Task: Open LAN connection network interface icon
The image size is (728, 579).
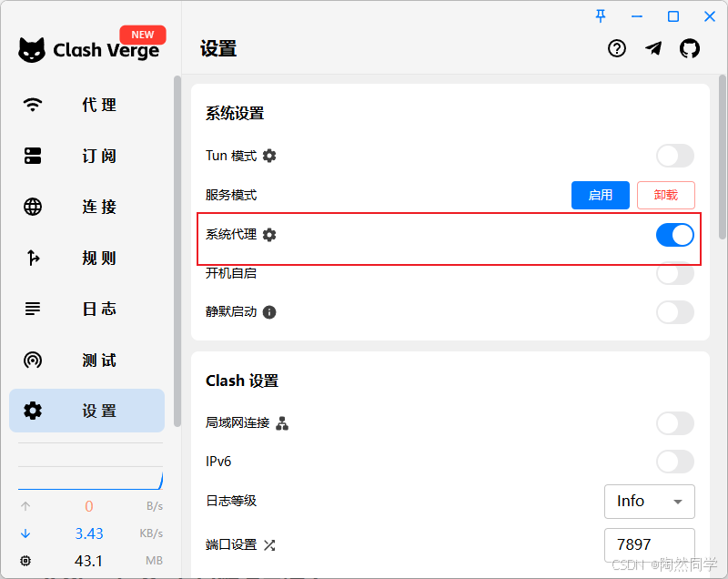Action: pyautogui.click(x=282, y=423)
